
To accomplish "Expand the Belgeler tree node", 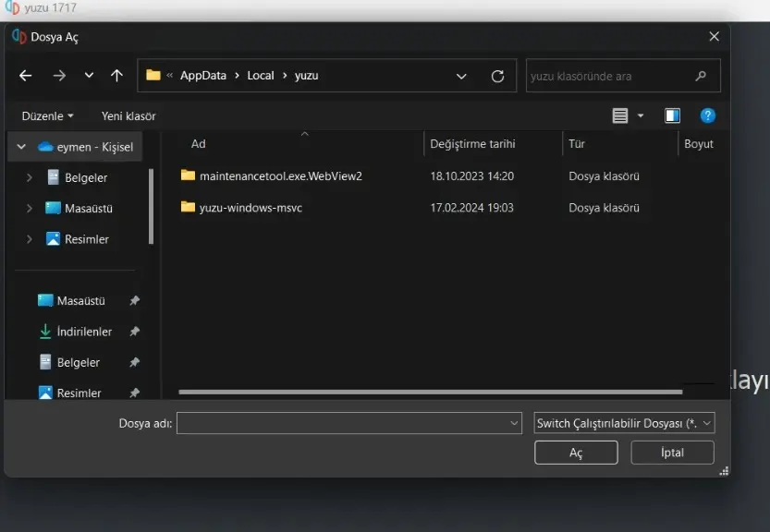I will (x=29, y=177).
